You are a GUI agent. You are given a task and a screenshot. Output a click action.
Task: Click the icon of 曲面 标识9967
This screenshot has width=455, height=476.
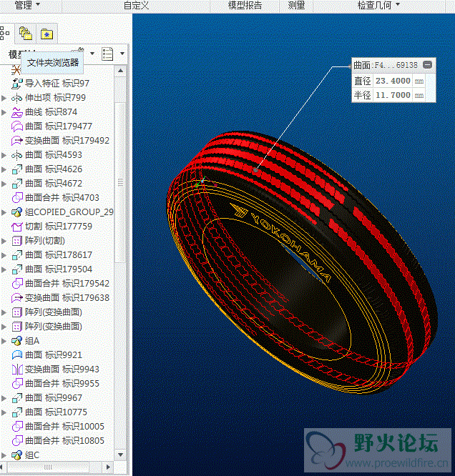[17, 398]
